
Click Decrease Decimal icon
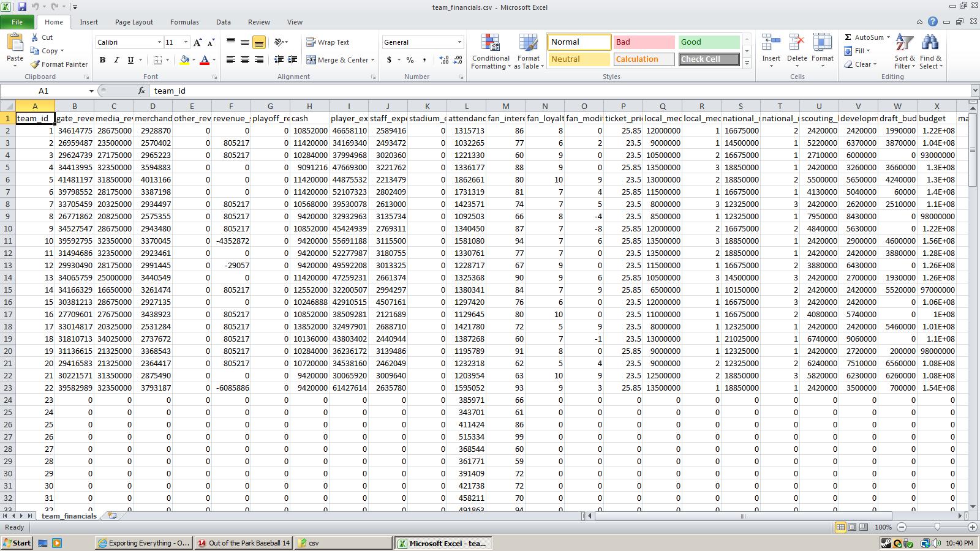click(x=459, y=60)
